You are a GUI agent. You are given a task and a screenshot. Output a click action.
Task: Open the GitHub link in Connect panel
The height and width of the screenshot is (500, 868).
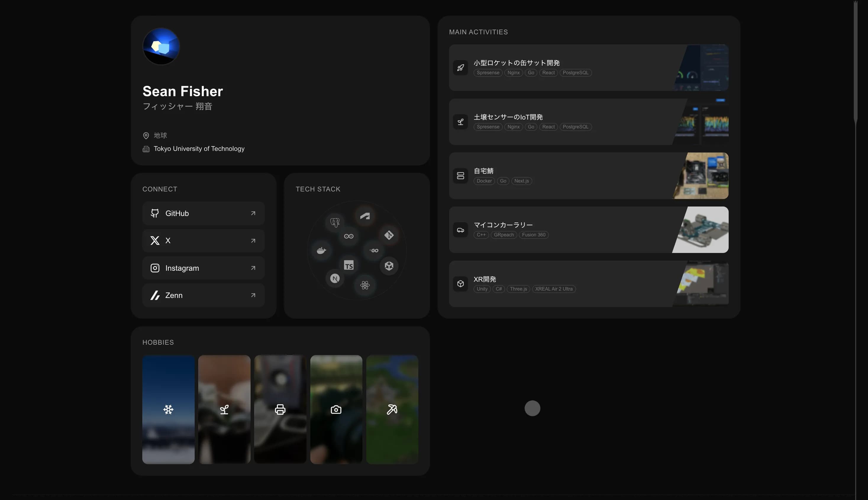[203, 213]
